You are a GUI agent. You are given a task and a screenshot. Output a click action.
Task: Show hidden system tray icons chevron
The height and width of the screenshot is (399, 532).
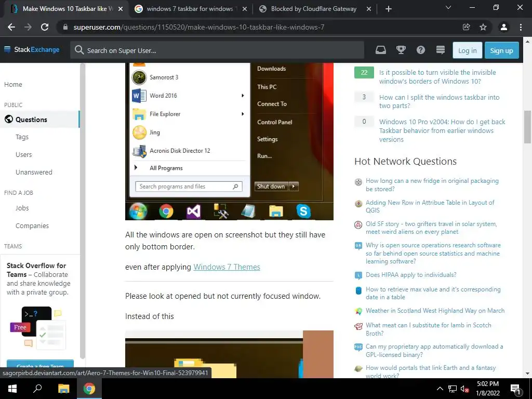pos(440,389)
